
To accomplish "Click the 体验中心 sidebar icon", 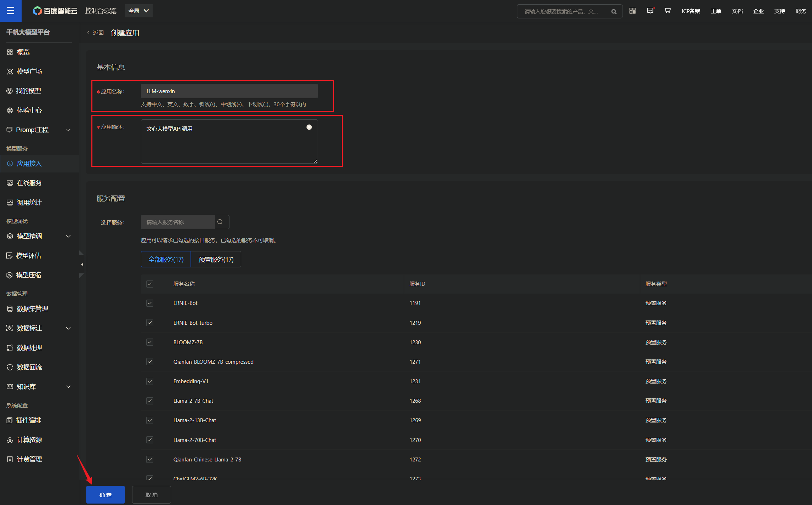I will pyautogui.click(x=10, y=110).
